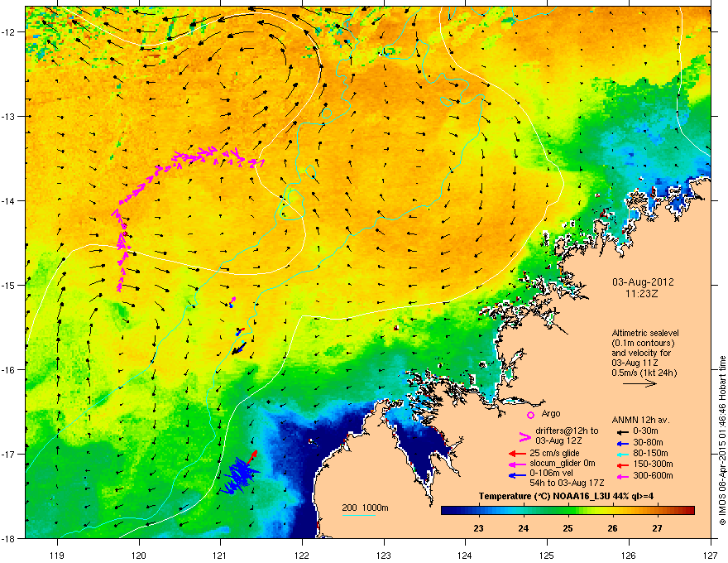The width and height of the screenshot is (728, 563).
Task: Click the 'slocum_glider 0m' legend label
Action: [563, 464]
